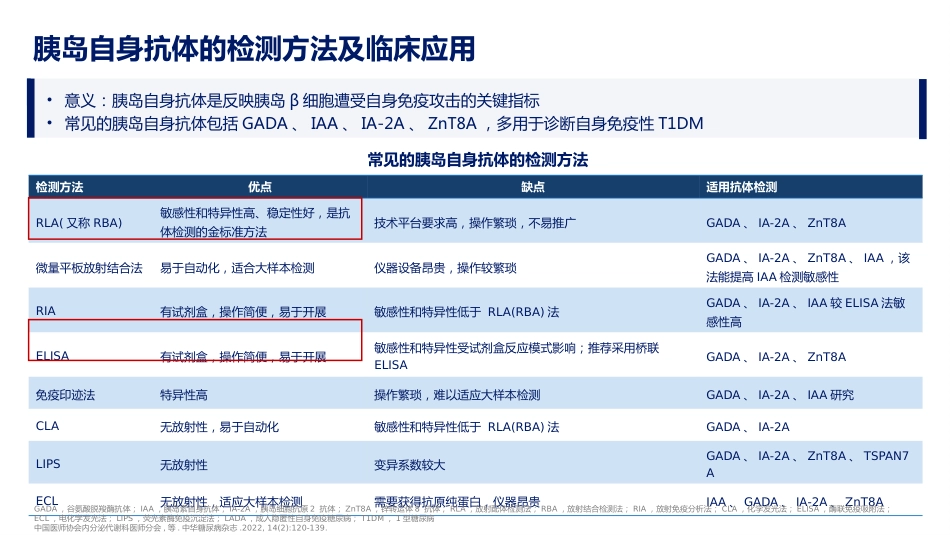950x535 pixels.
Task: Select the "微量平板放射结合法" method cell
Action: click(89, 268)
